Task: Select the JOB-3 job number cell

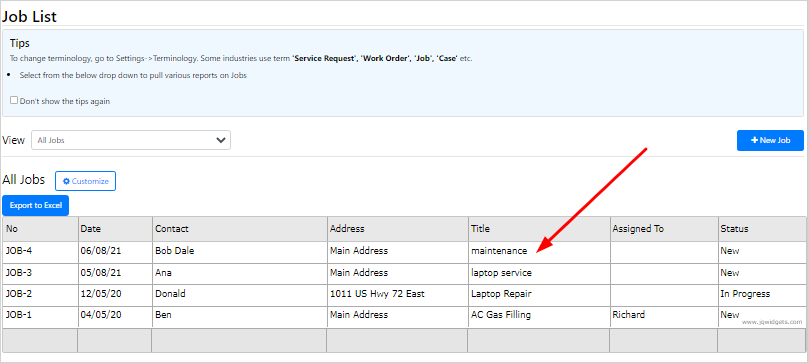Action: (x=40, y=273)
